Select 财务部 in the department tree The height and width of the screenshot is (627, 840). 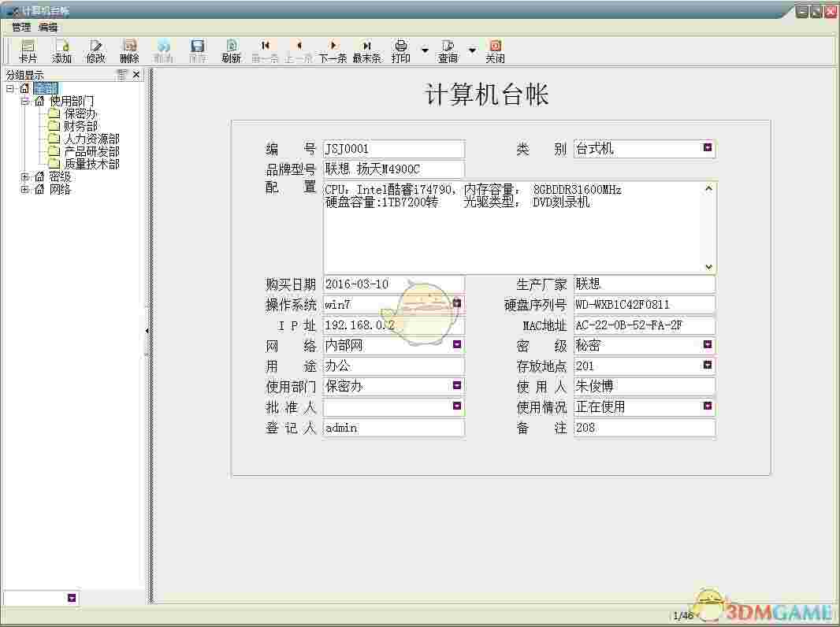click(x=80, y=126)
